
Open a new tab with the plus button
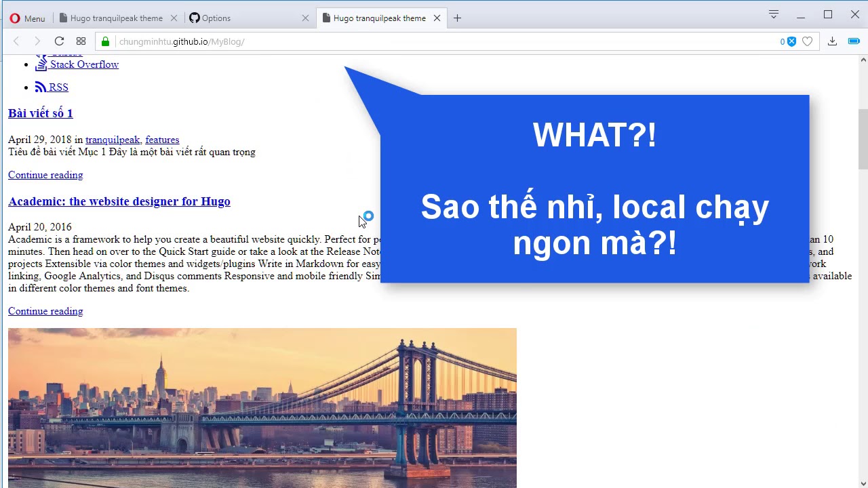click(457, 18)
